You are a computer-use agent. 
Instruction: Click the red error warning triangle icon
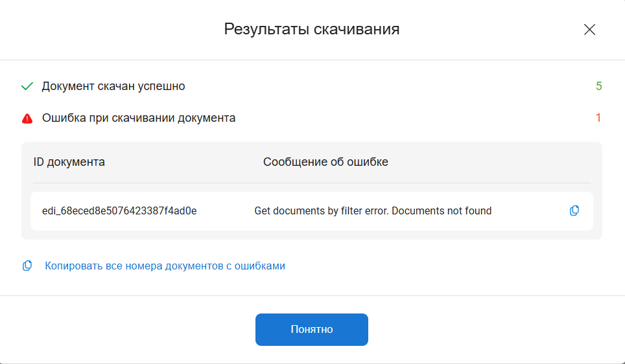point(27,119)
